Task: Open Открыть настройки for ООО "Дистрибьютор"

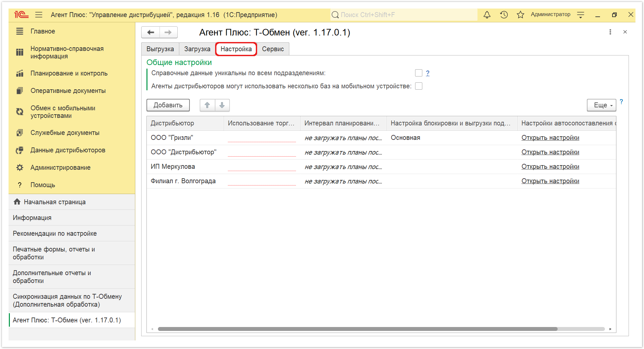Action: pyautogui.click(x=550, y=152)
